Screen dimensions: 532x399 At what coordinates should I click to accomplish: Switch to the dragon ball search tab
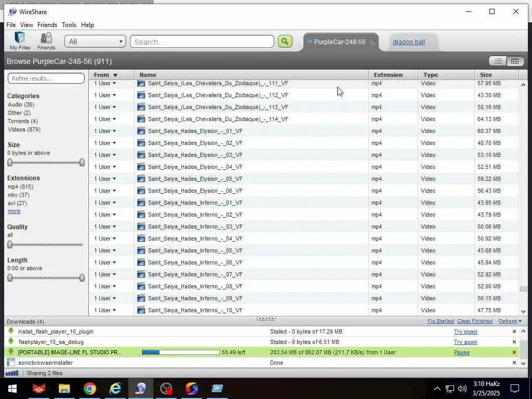(x=408, y=42)
